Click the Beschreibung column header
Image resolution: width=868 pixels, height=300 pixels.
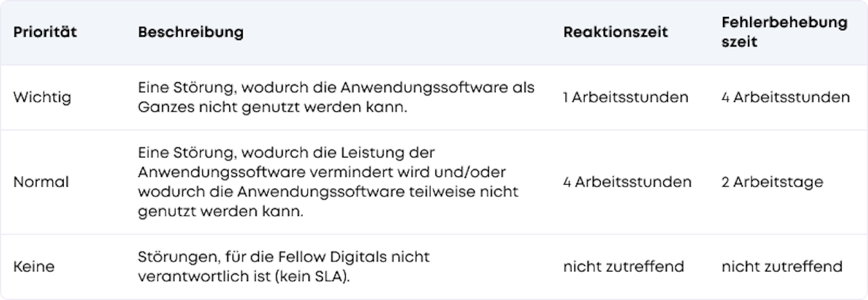(x=191, y=33)
